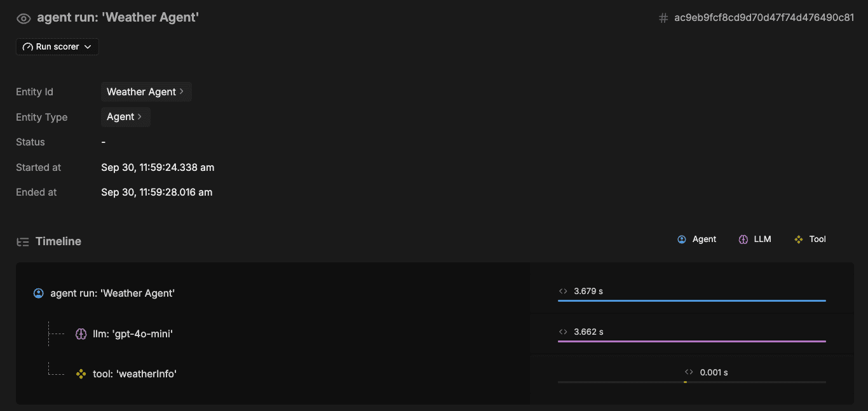The width and height of the screenshot is (868, 411).
Task: Click the purple LLM duration bar
Action: [691, 341]
